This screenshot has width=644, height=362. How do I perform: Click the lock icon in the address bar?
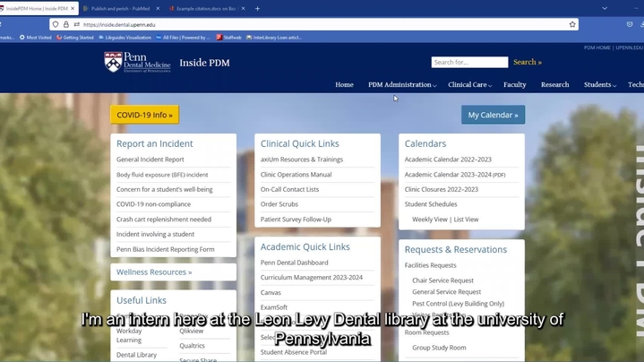pyautogui.click(x=65, y=24)
